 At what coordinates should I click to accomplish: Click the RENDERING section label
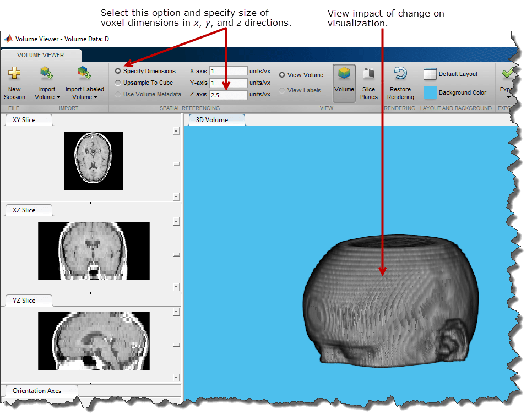pos(400,108)
